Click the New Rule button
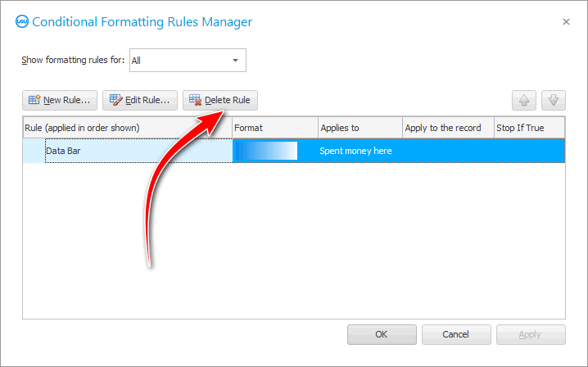588x367 pixels. (x=60, y=100)
